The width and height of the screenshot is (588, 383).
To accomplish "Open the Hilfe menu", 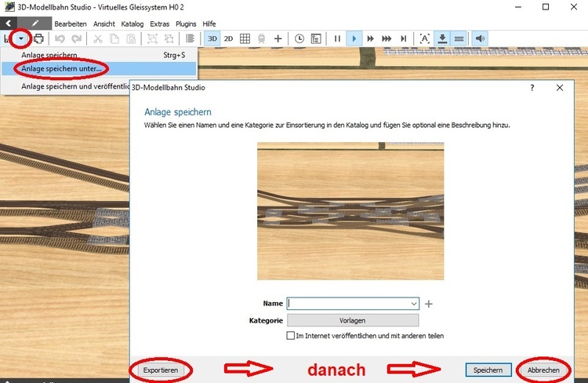I will click(209, 24).
